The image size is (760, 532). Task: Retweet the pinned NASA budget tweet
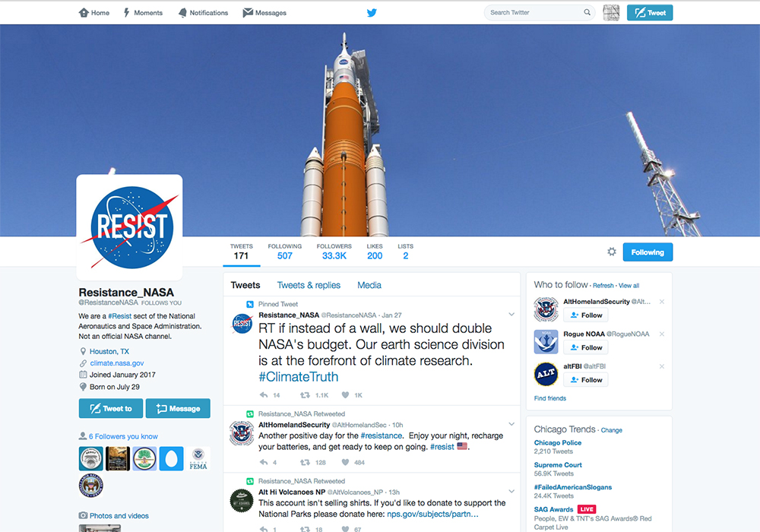(x=305, y=395)
